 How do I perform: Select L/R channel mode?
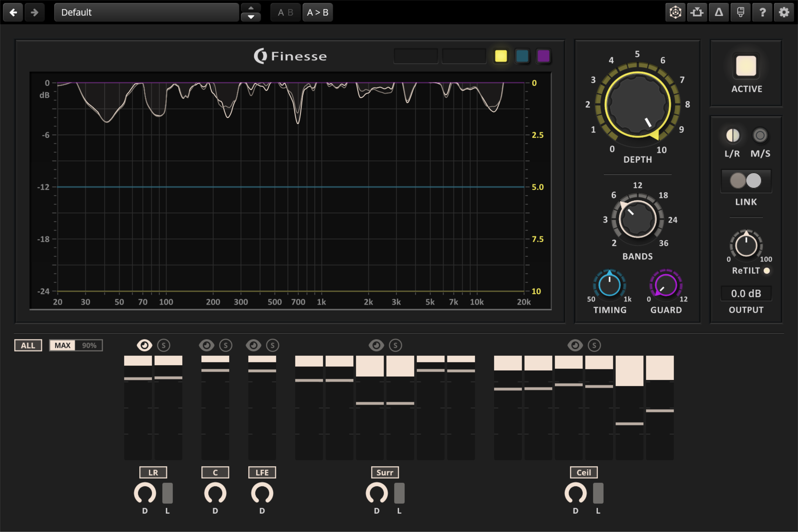pos(733,135)
